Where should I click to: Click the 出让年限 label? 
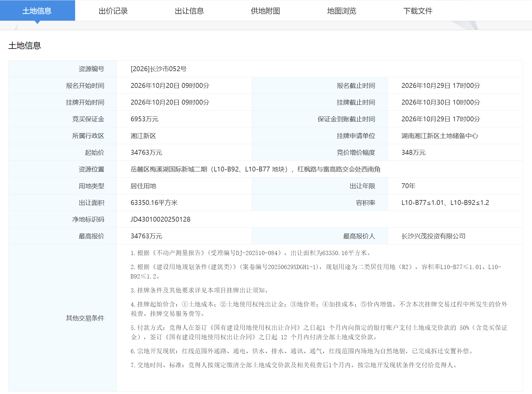point(362,186)
